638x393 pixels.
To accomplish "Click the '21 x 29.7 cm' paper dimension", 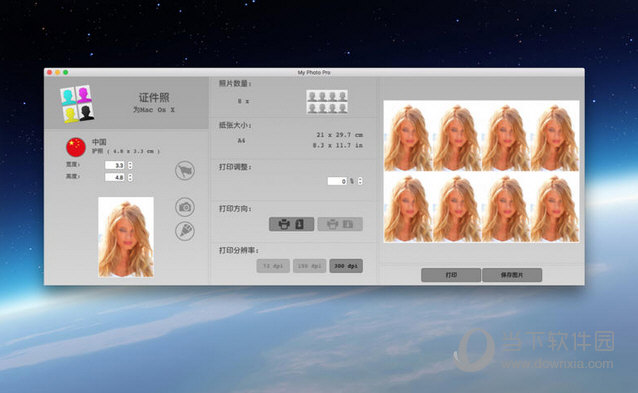I will click(x=340, y=135).
